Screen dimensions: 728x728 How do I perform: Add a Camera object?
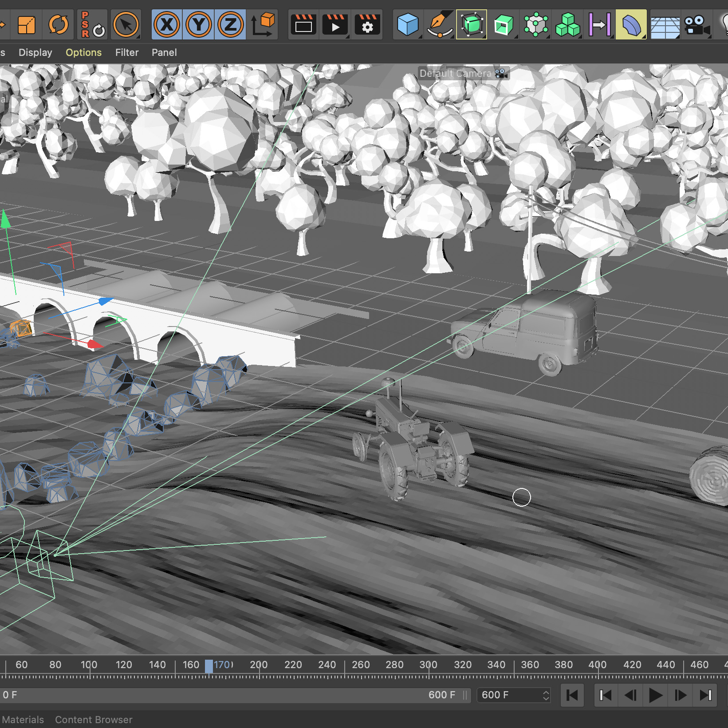click(697, 25)
